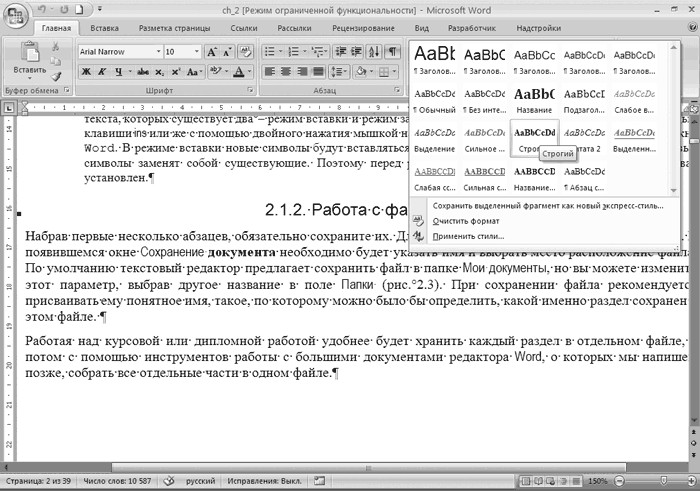Toggle bold formatting (Ж button)

[86, 72]
